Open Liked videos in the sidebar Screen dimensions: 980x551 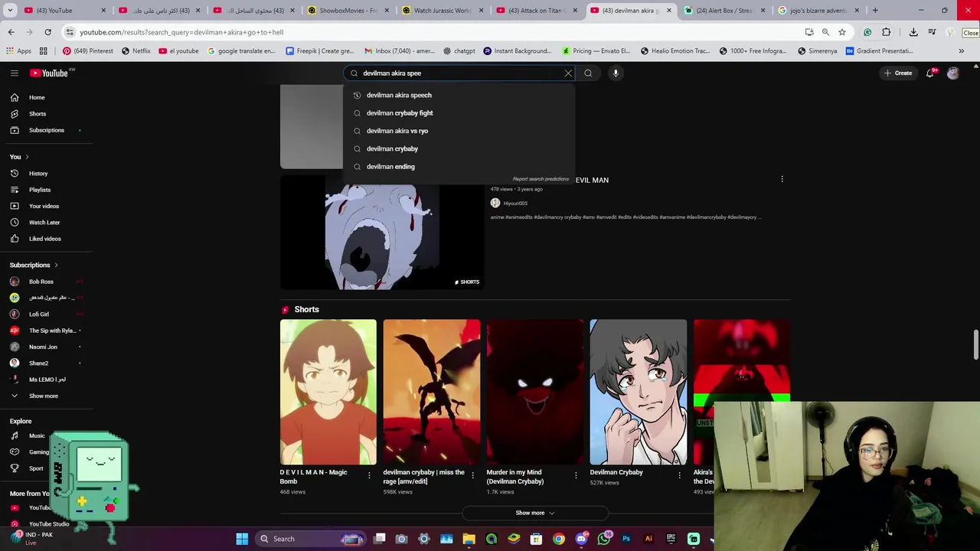(x=46, y=239)
